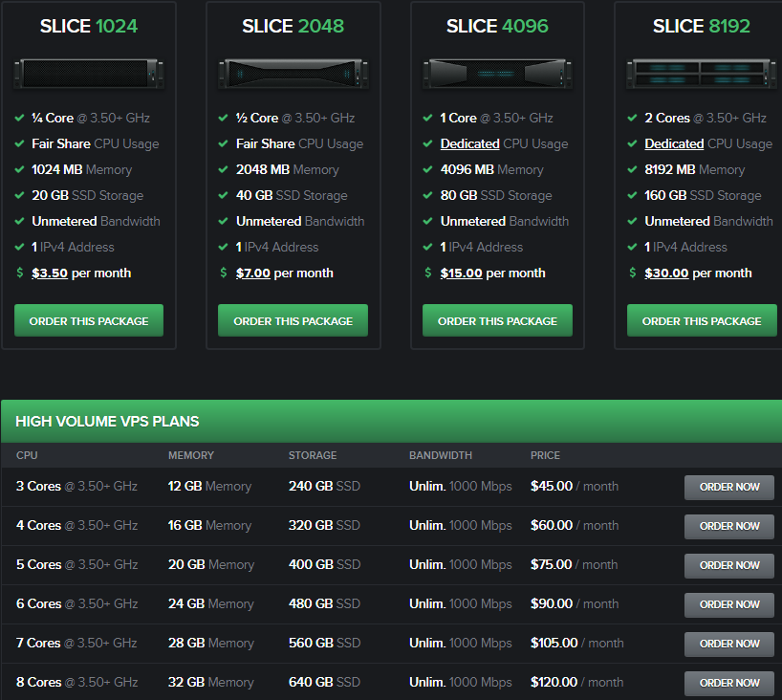This screenshot has height=700, width=782.
Task: Click Order Now for 6 Cores plan
Action: [729, 604]
